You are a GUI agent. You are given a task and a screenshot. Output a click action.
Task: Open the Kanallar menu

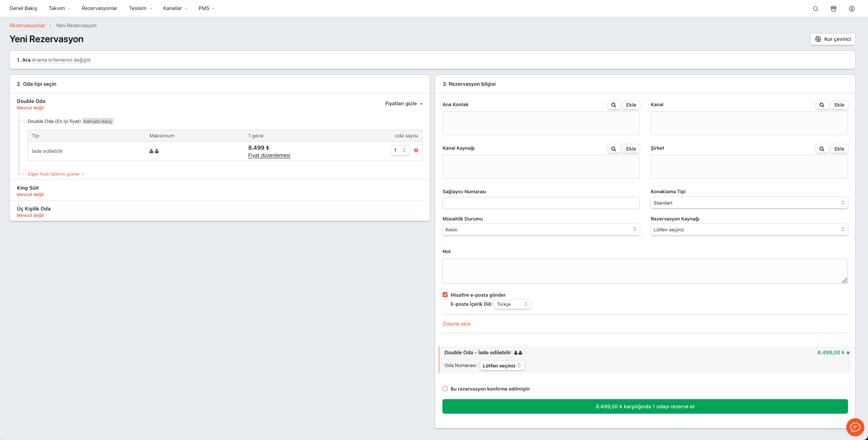[175, 9]
